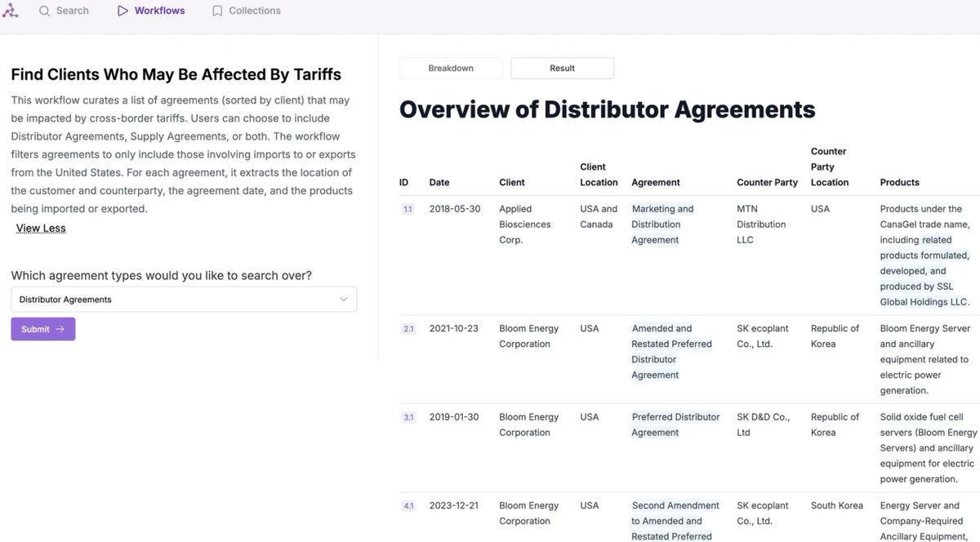Click the arrow icon in Submit button
The image size is (980, 542).
pos(60,329)
